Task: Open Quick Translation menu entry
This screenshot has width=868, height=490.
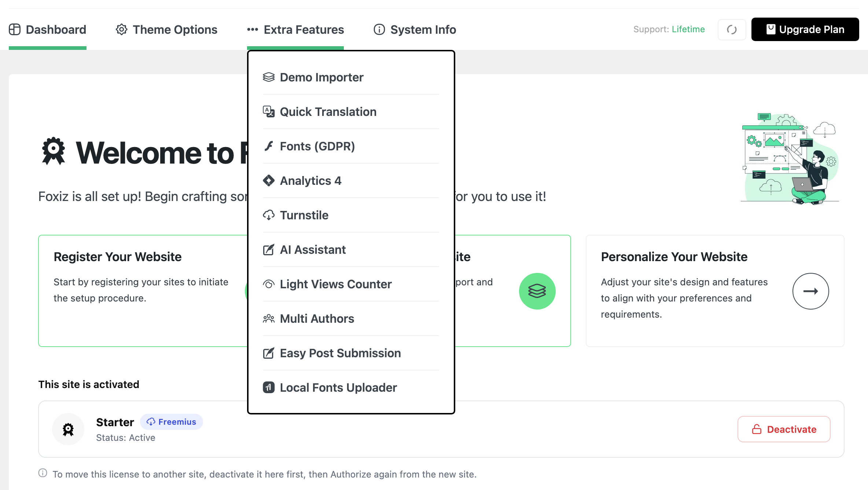Action: pos(351,112)
